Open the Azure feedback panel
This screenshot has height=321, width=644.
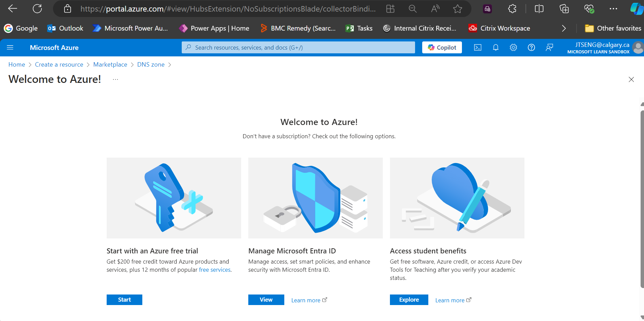pos(550,48)
